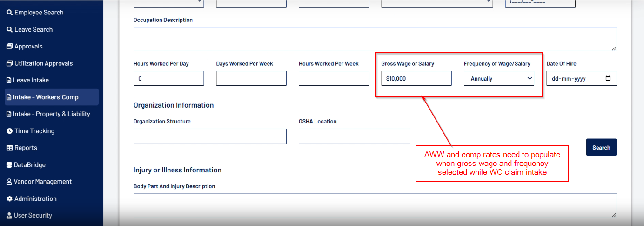
Task: Click the Vendor Management person icon
Action: click(x=9, y=182)
